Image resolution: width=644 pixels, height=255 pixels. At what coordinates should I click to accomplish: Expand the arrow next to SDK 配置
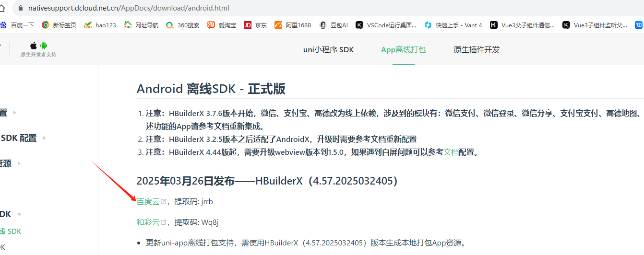click(x=45, y=138)
